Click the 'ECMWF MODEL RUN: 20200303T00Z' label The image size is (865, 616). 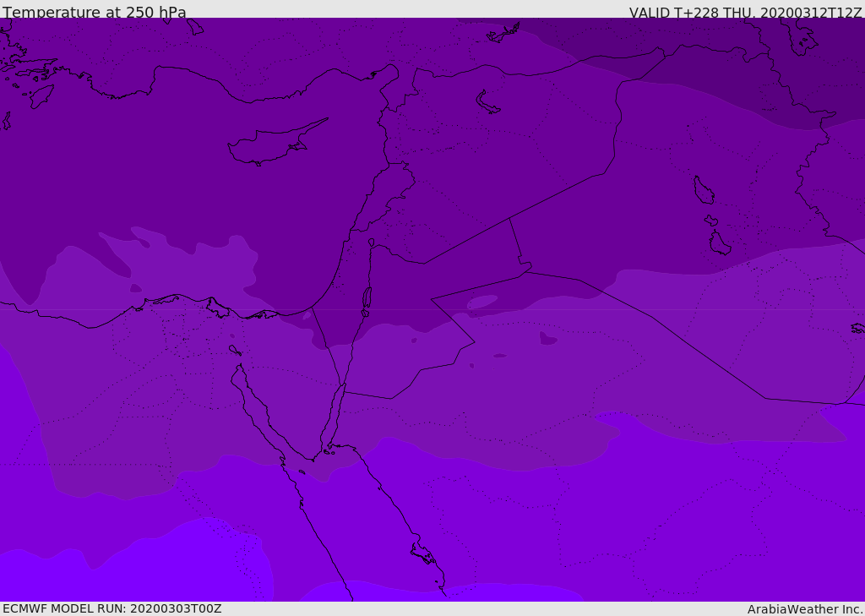point(112,608)
